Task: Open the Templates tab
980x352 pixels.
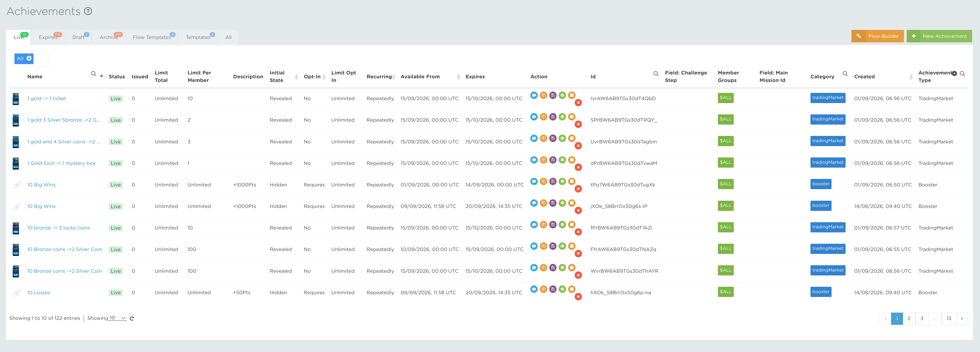Action: (198, 37)
